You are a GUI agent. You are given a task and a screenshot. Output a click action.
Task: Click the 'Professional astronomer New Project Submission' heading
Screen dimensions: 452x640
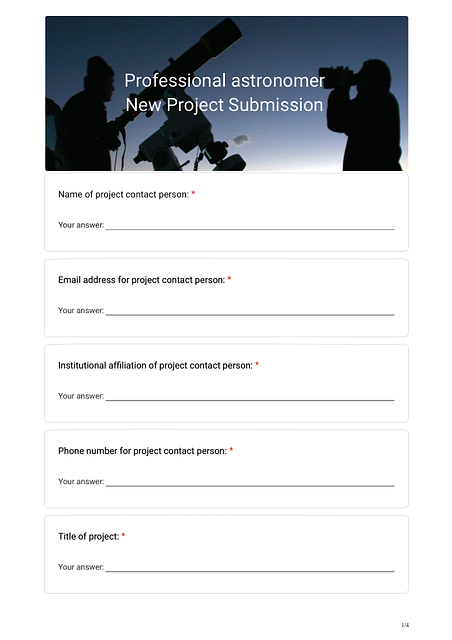coord(225,93)
